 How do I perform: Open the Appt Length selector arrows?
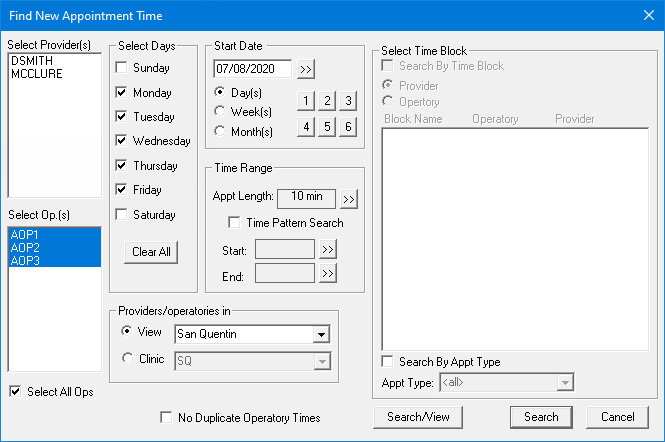coord(349,199)
